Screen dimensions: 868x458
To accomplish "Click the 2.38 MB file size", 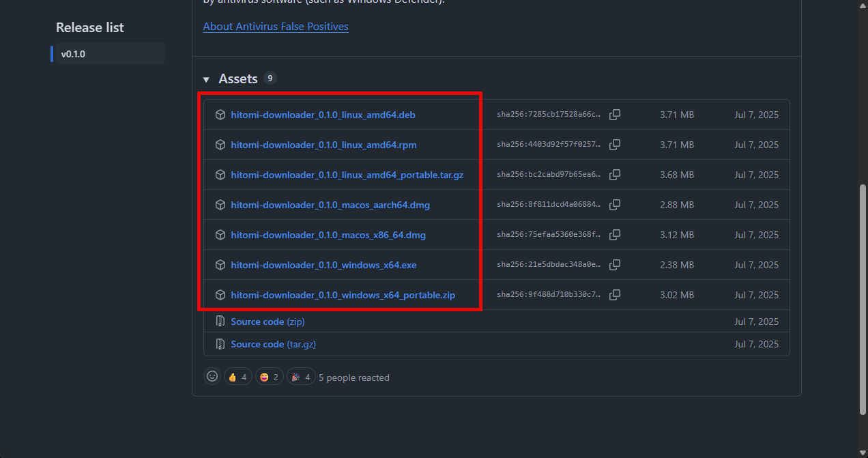I will [677, 265].
